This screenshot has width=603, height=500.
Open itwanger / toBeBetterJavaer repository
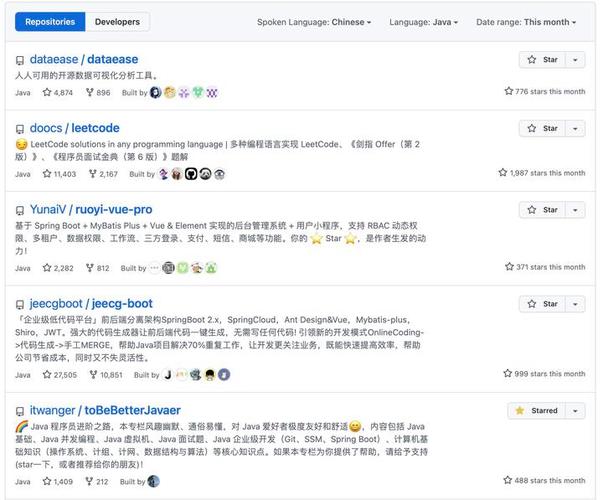(x=105, y=410)
